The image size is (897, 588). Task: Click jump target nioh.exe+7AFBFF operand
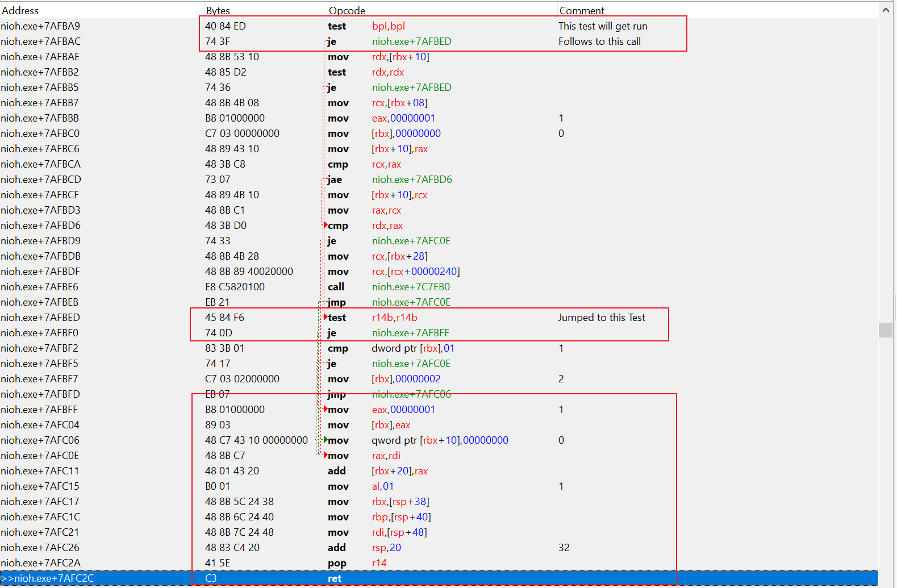[x=410, y=333]
